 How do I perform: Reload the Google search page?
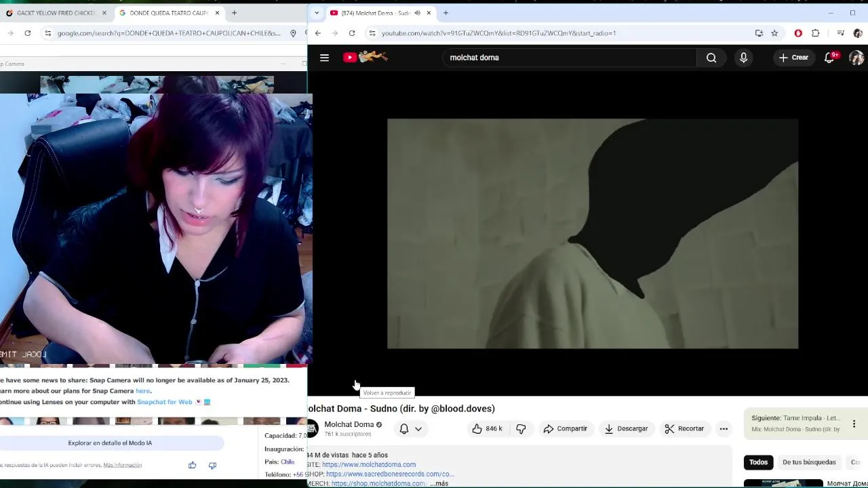pos(27,33)
